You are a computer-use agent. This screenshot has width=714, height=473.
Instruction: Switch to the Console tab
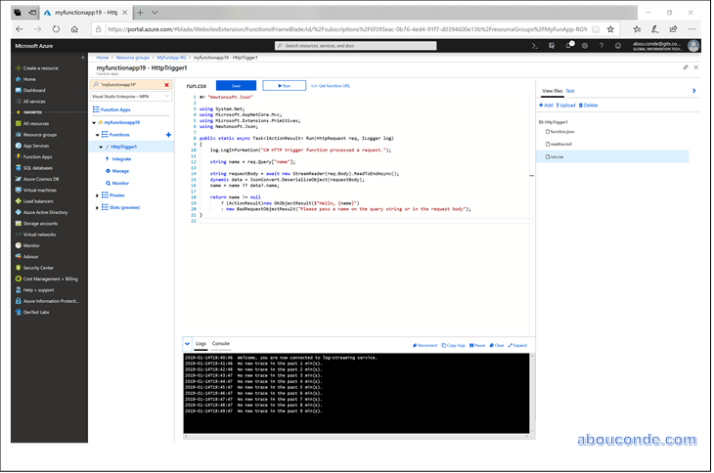coord(220,343)
